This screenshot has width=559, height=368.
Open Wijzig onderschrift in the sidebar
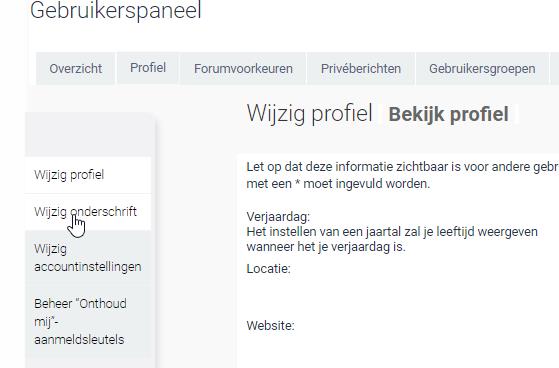point(88,212)
